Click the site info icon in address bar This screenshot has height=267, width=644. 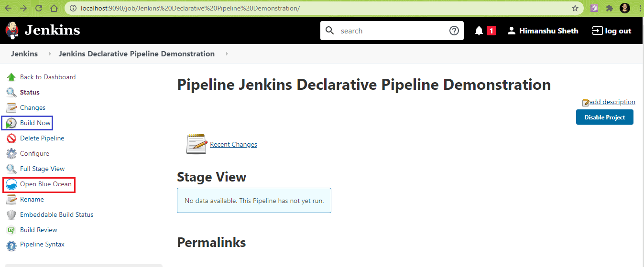[73, 8]
